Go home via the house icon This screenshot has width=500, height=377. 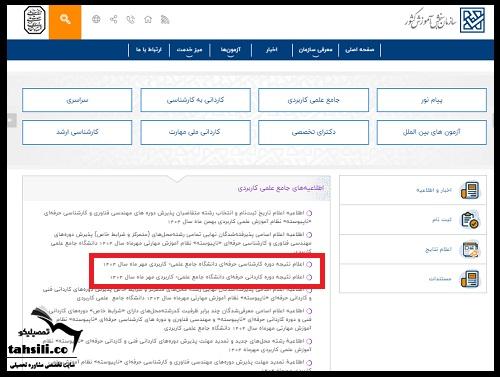pyautogui.click(x=148, y=20)
